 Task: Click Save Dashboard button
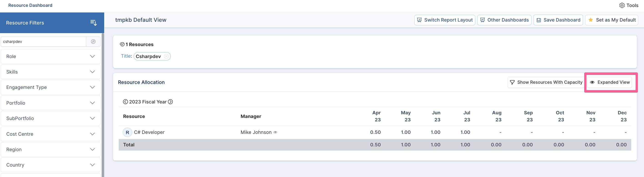pos(558,20)
